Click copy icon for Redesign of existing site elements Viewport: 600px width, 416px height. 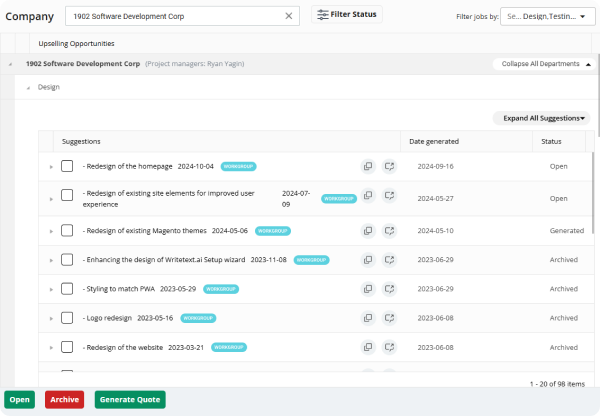[368, 196]
